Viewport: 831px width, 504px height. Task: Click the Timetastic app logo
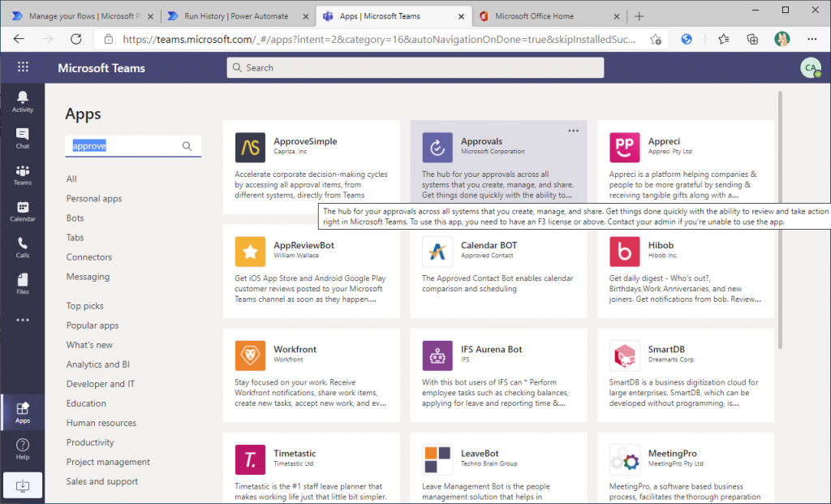point(250,459)
